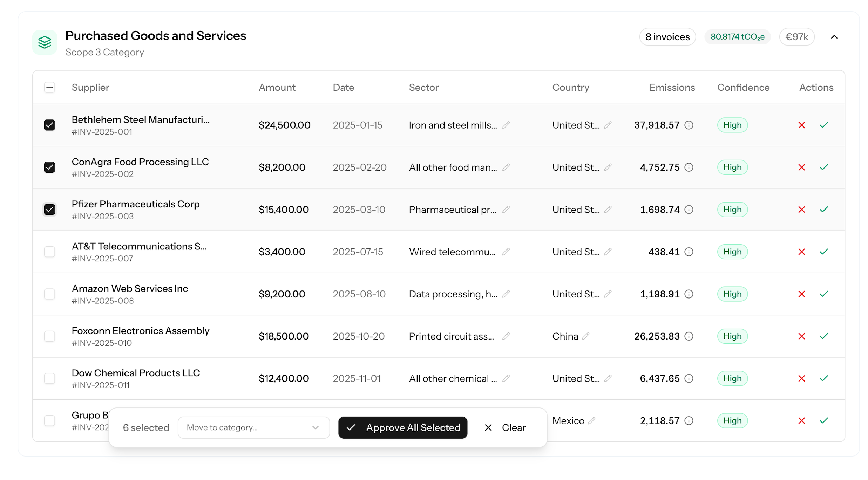This screenshot has width=868, height=480.
Task: Approve the AT&T Telecommunications invoice
Action: (824, 252)
